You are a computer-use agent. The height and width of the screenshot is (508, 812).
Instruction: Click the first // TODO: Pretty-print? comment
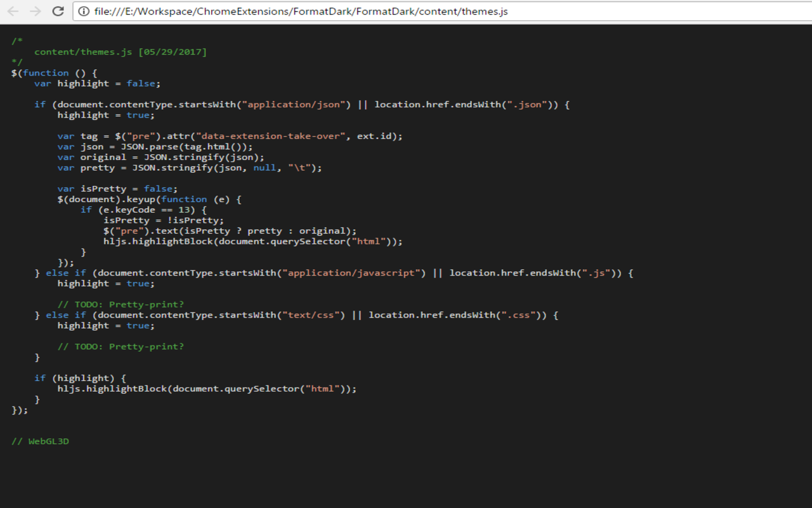click(x=121, y=304)
